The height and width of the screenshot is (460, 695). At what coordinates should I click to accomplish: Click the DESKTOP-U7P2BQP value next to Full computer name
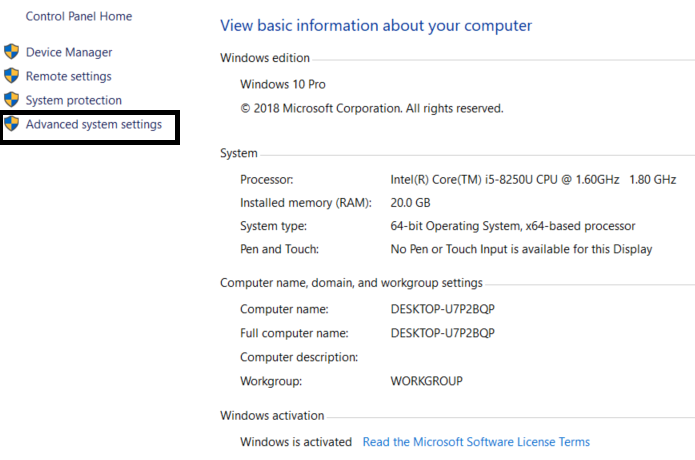tap(443, 333)
